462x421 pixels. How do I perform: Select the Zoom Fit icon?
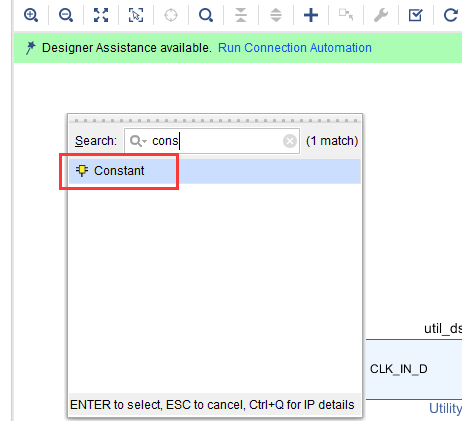(x=101, y=15)
